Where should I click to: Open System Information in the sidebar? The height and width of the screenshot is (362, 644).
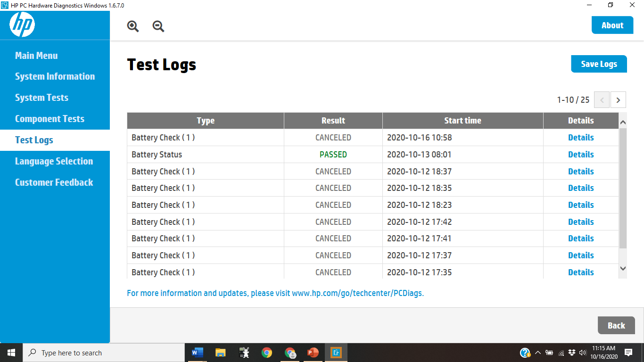coord(55,76)
